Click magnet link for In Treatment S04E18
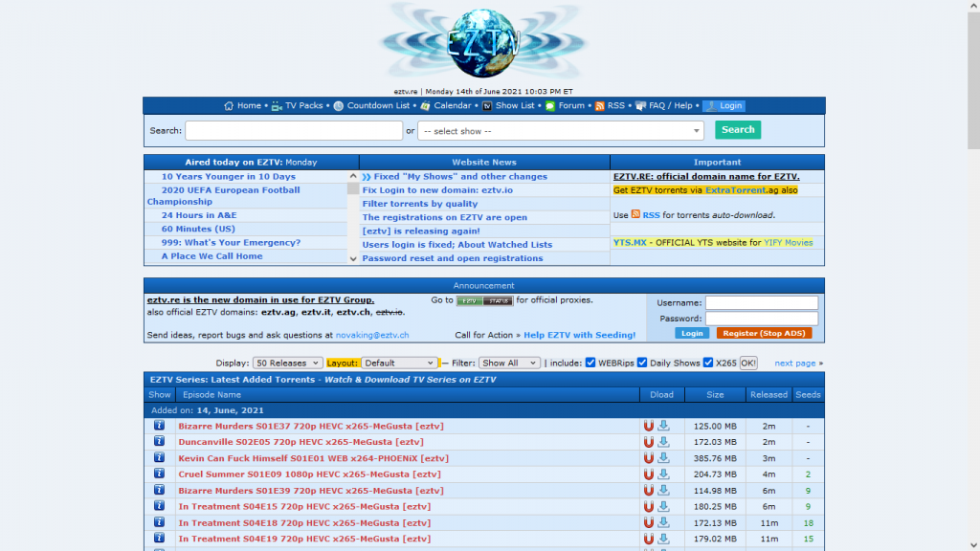 [x=649, y=523]
